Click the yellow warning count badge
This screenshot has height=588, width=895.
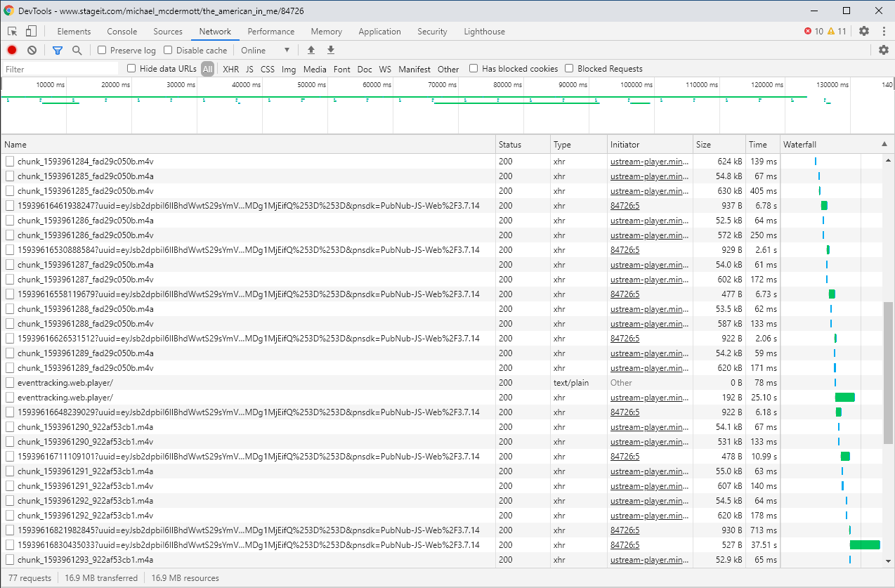click(837, 31)
